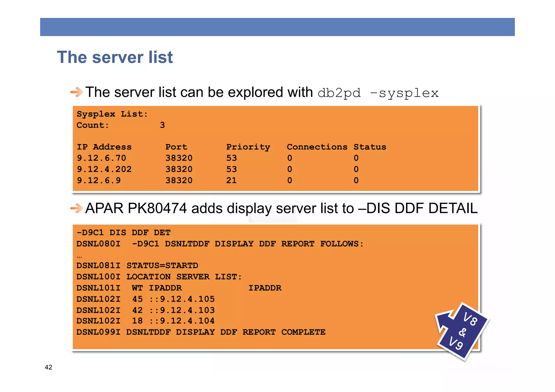This screenshot has height=392, width=555.
Task: Click the "Port" column header
Action: [x=176, y=147]
